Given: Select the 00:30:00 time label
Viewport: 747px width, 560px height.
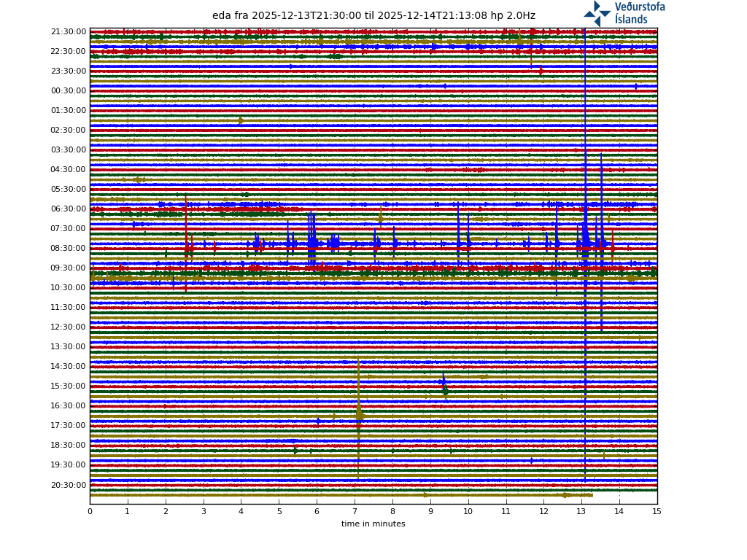Looking at the screenshot, I should 69,91.
